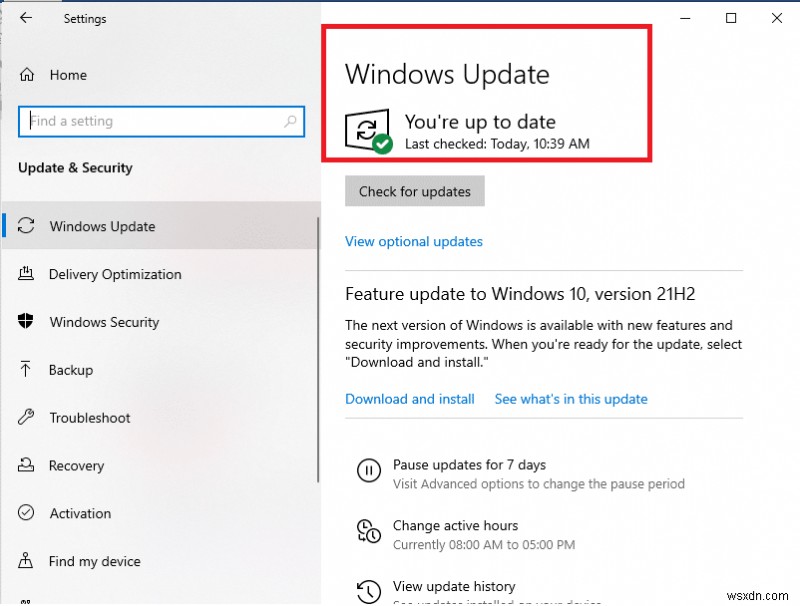Select Windows Update in the left menu
Image resolution: width=800 pixels, height=606 pixels.
(102, 226)
